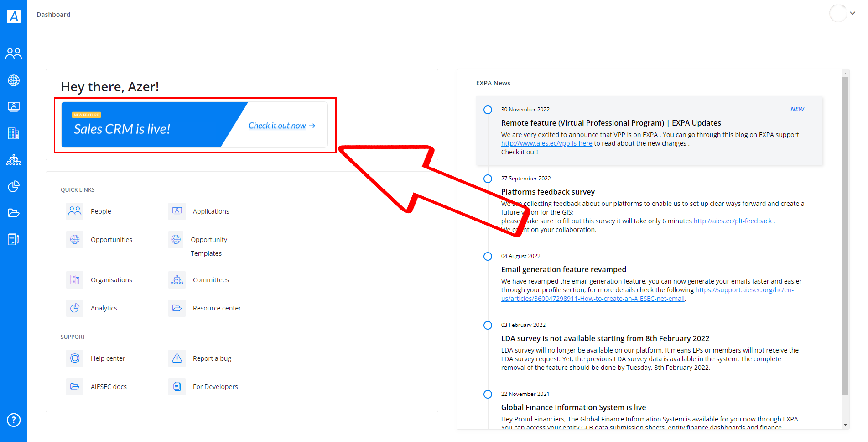Click Check it out now link

282,126
